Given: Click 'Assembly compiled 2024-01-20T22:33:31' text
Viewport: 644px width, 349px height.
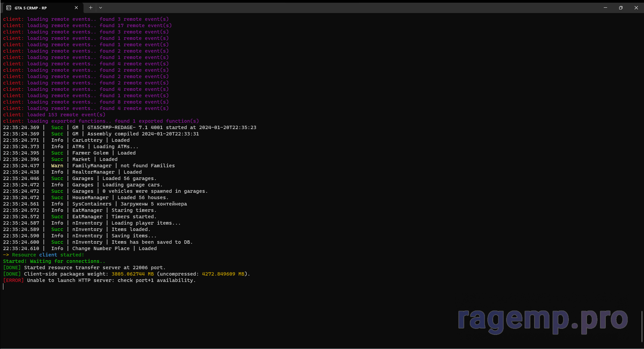Looking at the screenshot, I should pos(143,134).
